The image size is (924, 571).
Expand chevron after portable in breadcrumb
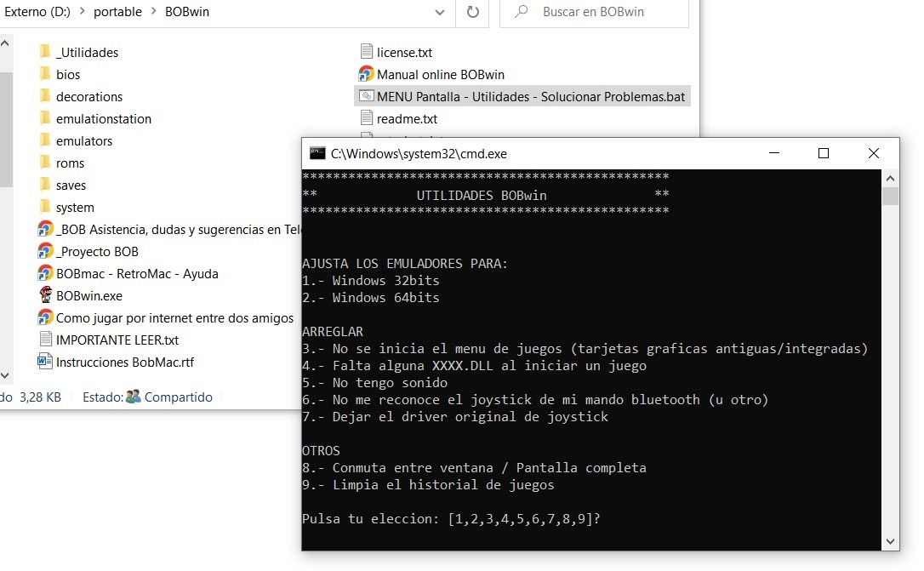pyautogui.click(x=154, y=12)
